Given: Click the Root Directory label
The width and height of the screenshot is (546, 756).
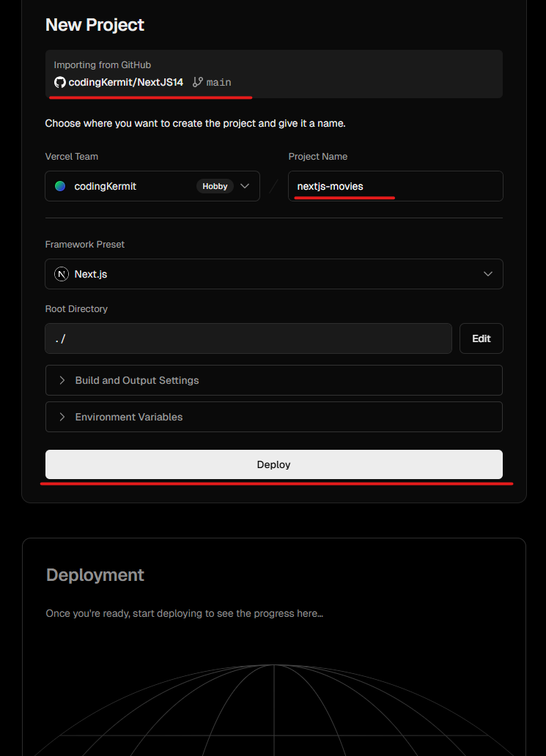Looking at the screenshot, I should 76,309.
